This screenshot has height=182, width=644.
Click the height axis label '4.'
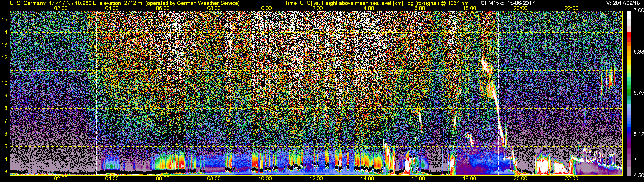tap(6, 159)
